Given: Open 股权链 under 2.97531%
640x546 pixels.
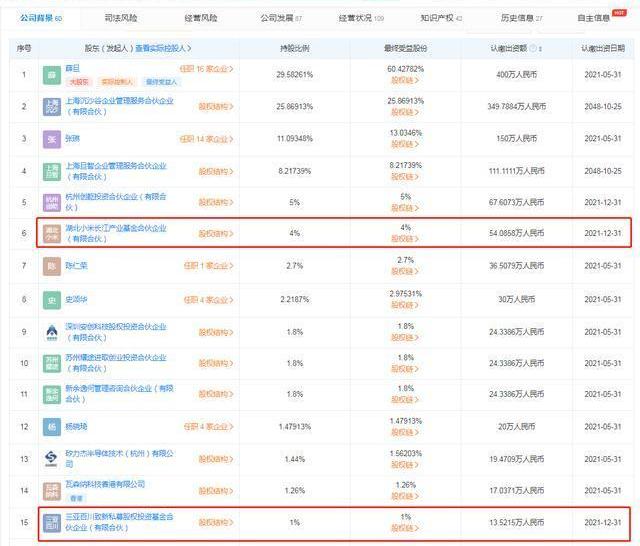Looking at the screenshot, I should (405, 305).
